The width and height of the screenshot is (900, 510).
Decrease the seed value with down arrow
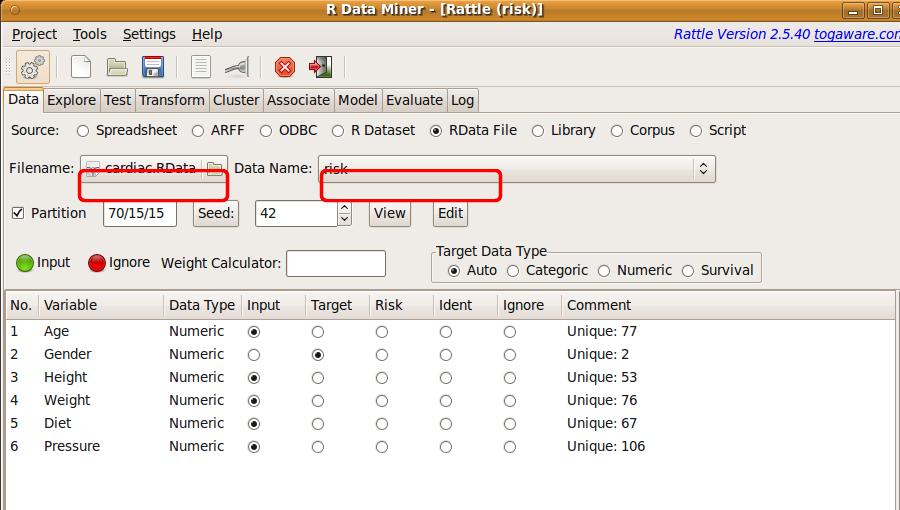coord(344,219)
